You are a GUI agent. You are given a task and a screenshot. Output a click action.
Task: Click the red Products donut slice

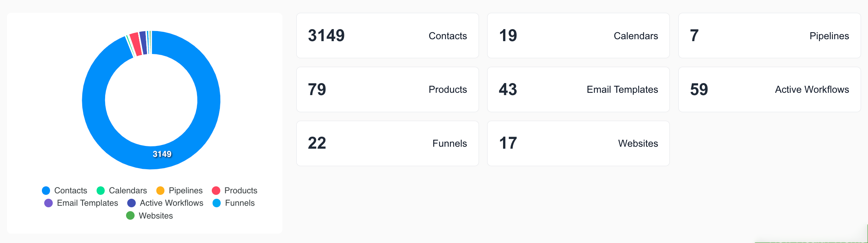136,44
